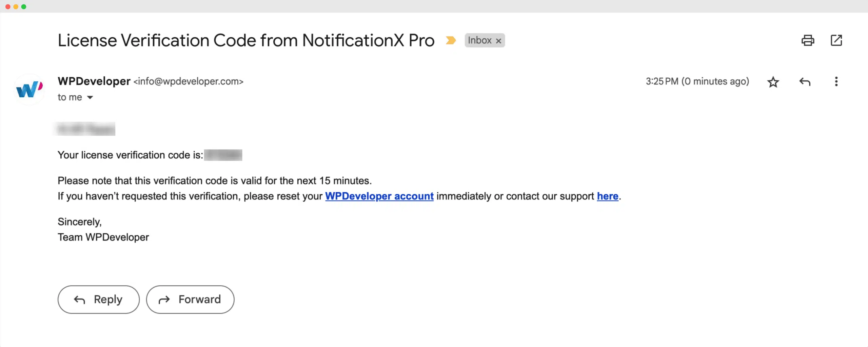This screenshot has height=347, width=868.
Task: Minimize the window with the yellow button
Action: click(16, 6)
